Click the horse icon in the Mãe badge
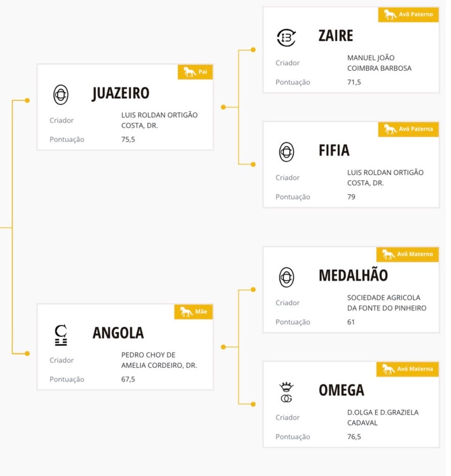 (187, 312)
